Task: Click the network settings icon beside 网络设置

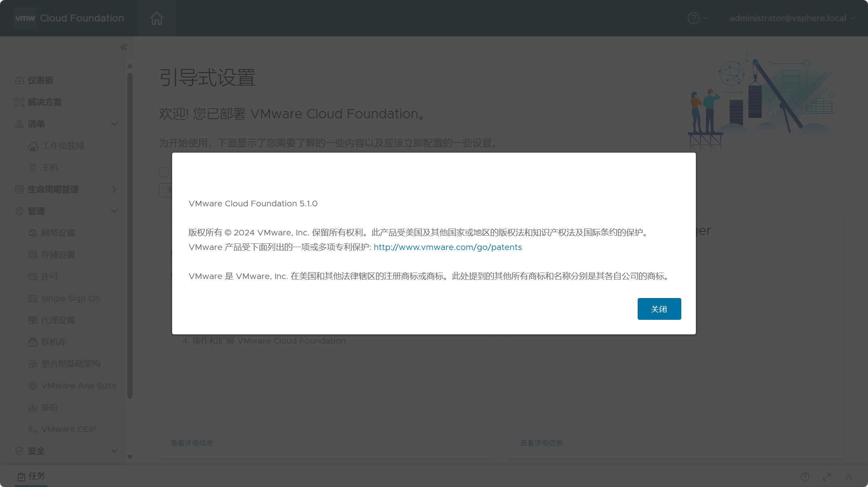Action: point(33,233)
